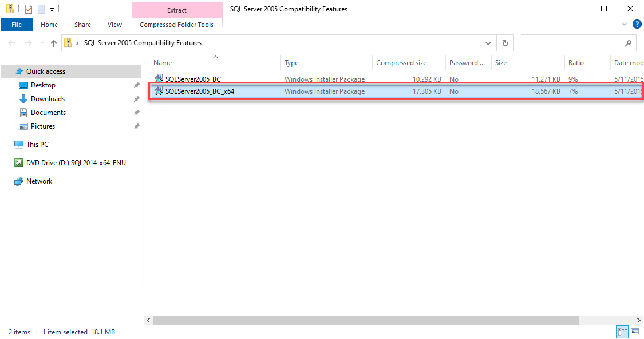The image size is (644, 339).
Task: Open Network in navigation pane
Action: (x=39, y=181)
